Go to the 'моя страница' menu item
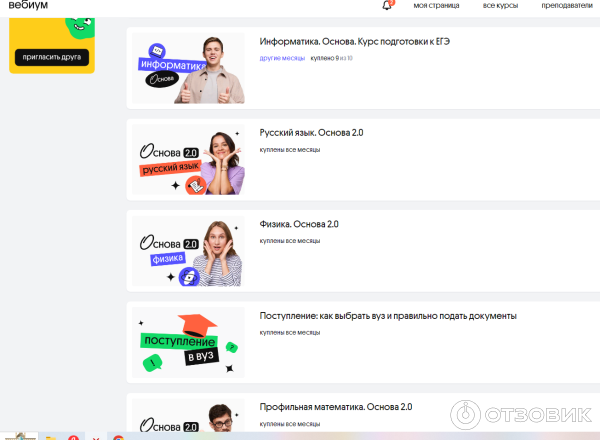The width and height of the screenshot is (600, 440). (434, 6)
